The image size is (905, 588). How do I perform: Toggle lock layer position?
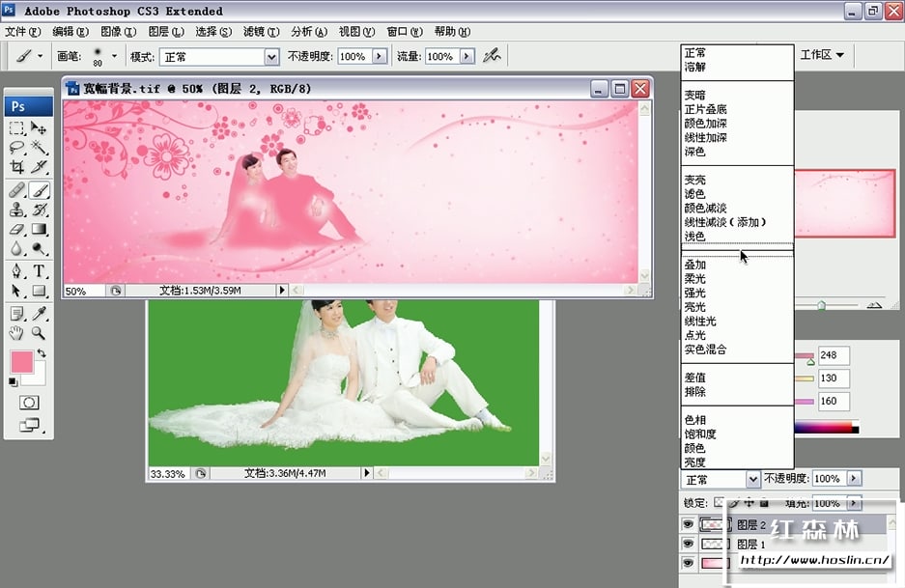pyautogui.click(x=749, y=503)
